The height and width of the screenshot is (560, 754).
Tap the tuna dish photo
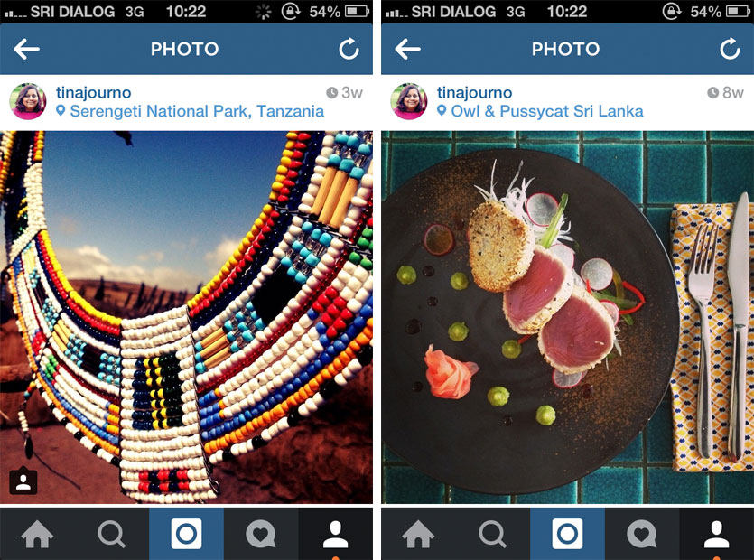click(567, 318)
